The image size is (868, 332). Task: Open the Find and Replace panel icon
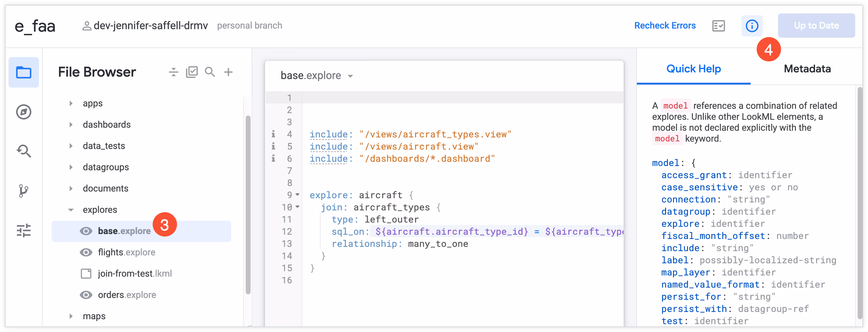24,151
